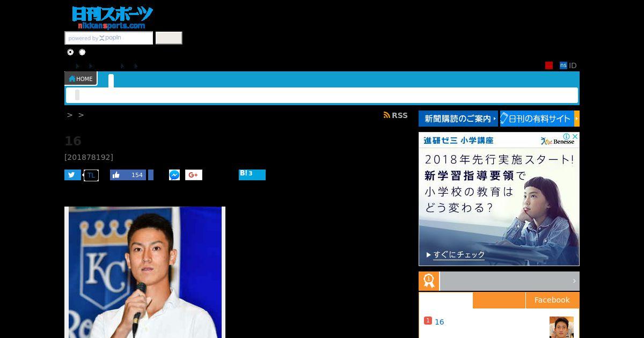Open the ad info icon on Benesse ad
The height and width of the screenshot is (338, 644).
[566, 137]
